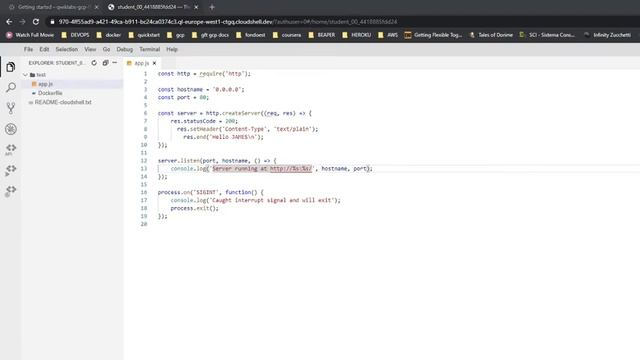Close the Getting started qwiklabs browser tab
Image resolution: width=640 pixels, height=360 pixels.
coord(96,7)
